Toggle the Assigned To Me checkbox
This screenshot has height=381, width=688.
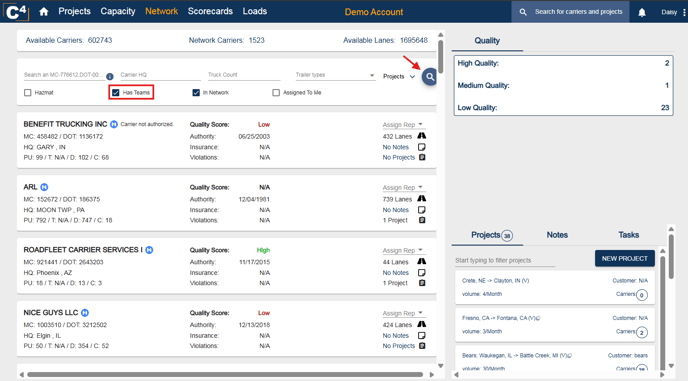[276, 93]
